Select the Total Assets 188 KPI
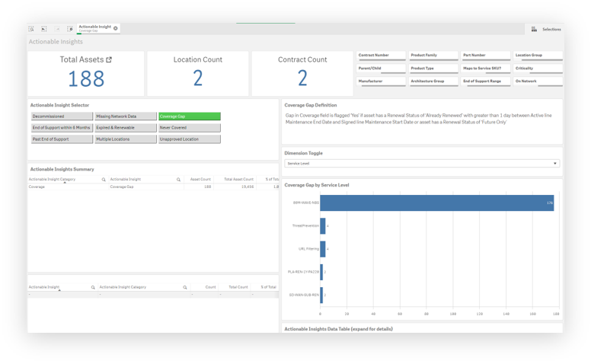 (x=86, y=78)
